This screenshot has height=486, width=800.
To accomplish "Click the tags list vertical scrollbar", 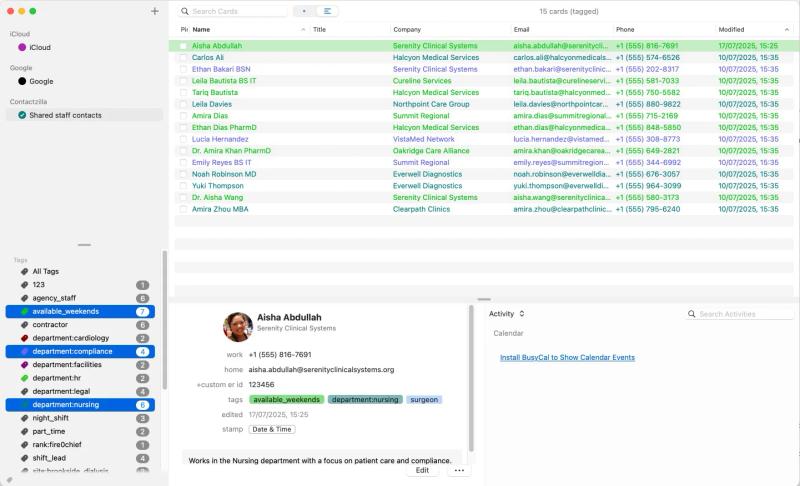I will 164,320.
